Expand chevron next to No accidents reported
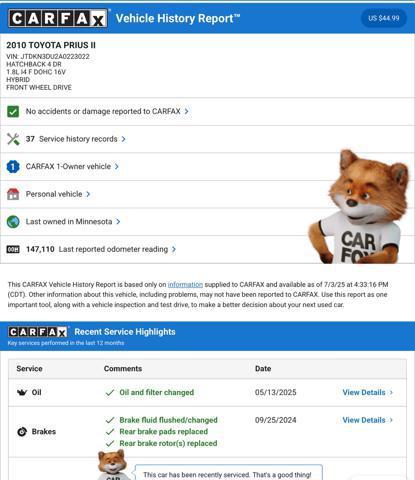The height and width of the screenshot is (480, 415). coord(187,111)
